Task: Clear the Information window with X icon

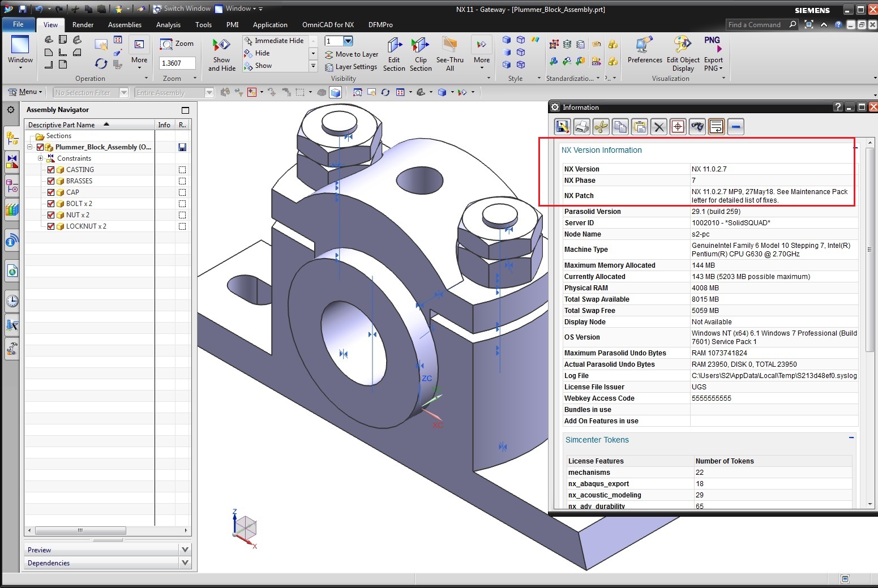Action: click(659, 127)
